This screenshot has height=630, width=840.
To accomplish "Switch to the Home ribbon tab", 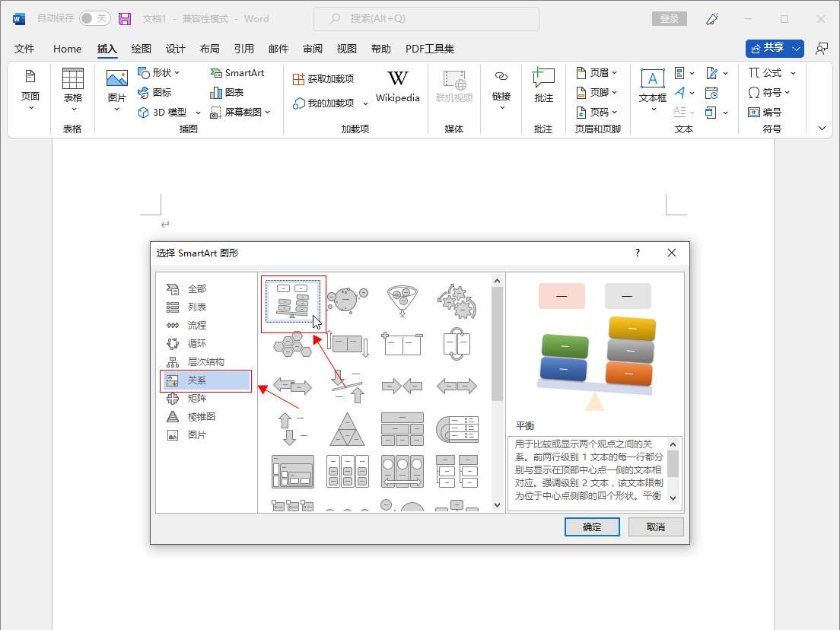I will (x=68, y=49).
